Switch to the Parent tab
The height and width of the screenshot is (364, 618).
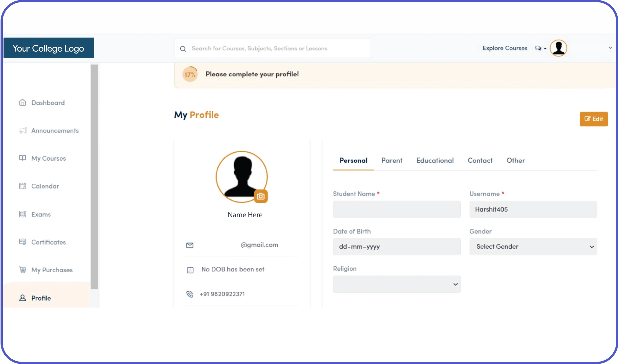click(391, 160)
